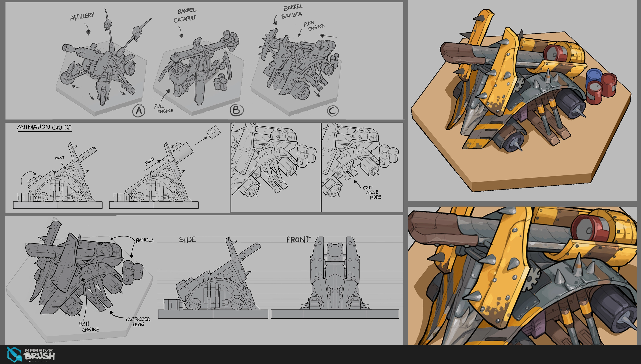Click the circled letter A marker
Screen dimensions: 641x364
[x=139, y=110]
